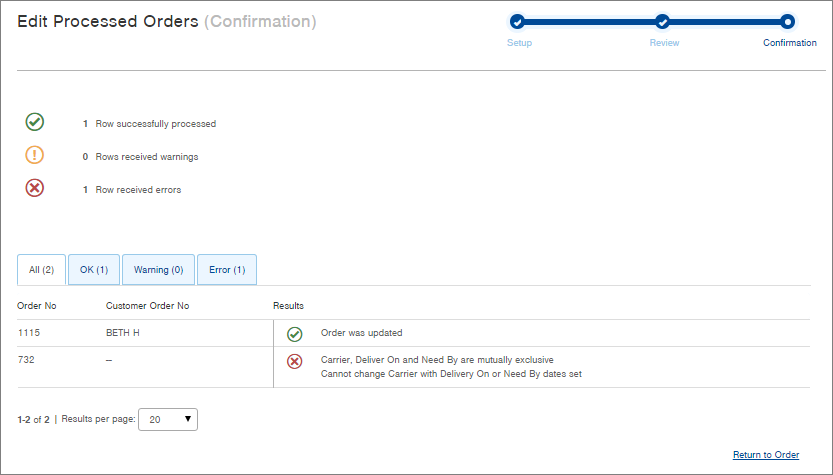
Task: Click the 'Row successfully processed' summary text
Action: pos(156,124)
